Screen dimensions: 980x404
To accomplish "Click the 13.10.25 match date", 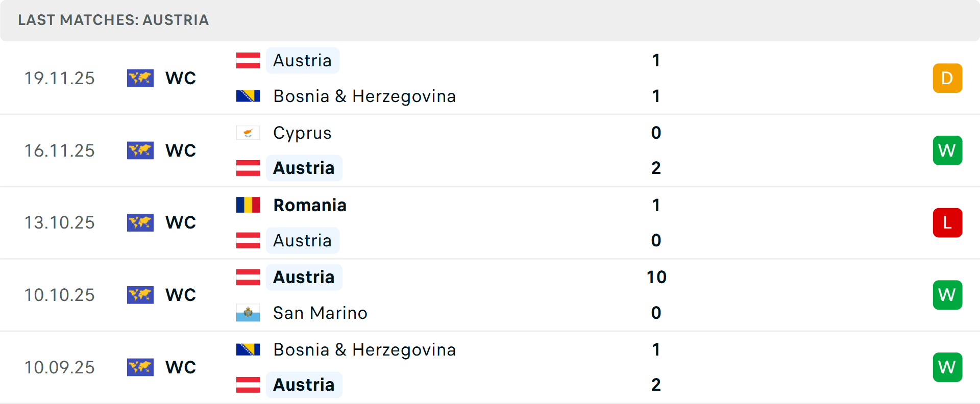I will [x=60, y=223].
